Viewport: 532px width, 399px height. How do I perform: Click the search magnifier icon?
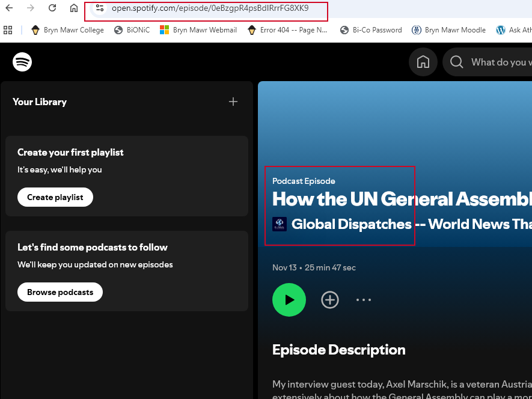pos(457,62)
